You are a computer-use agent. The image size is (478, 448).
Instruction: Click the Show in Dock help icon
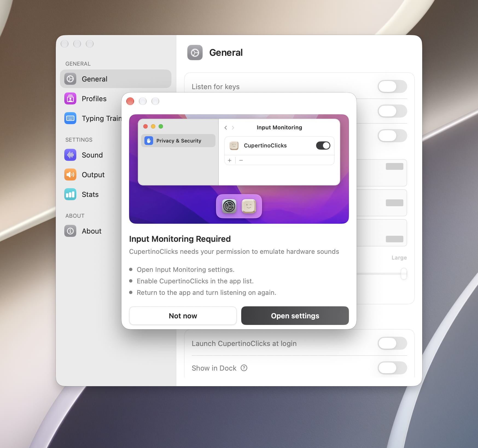click(244, 368)
